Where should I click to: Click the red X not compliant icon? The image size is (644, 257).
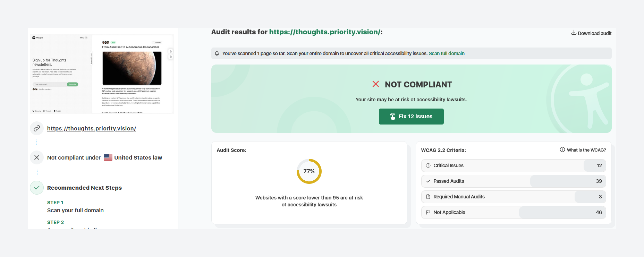click(375, 84)
